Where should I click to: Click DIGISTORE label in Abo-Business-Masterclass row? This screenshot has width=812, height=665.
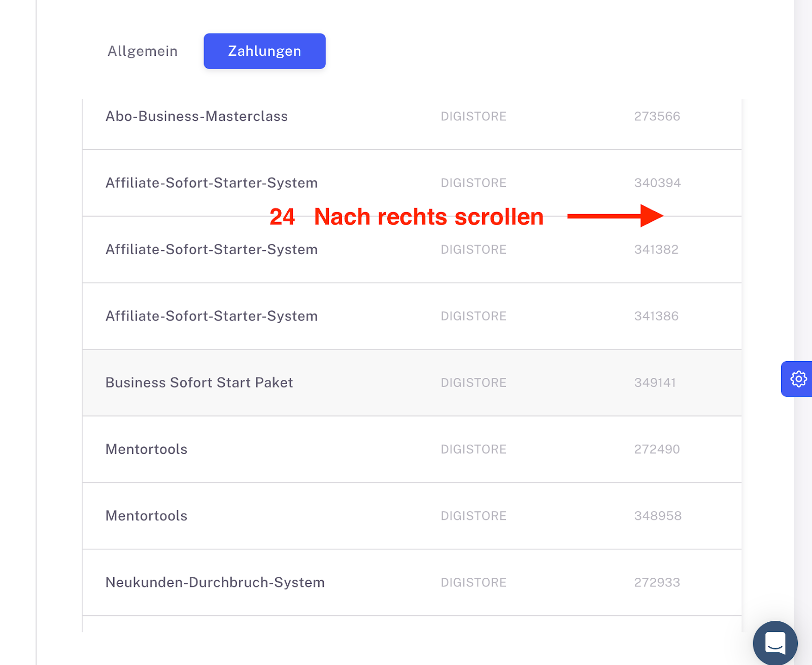(473, 116)
